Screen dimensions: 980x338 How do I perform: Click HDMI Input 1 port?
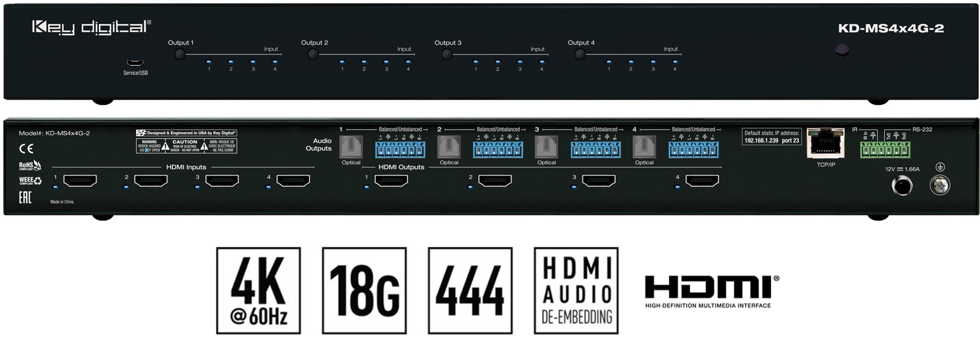coord(80,180)
